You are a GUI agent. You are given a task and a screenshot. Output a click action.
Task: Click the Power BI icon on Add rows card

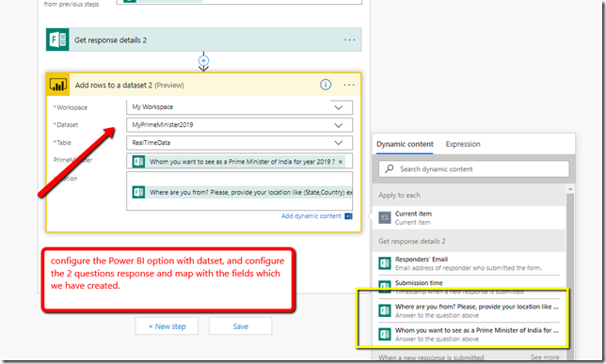58,85
